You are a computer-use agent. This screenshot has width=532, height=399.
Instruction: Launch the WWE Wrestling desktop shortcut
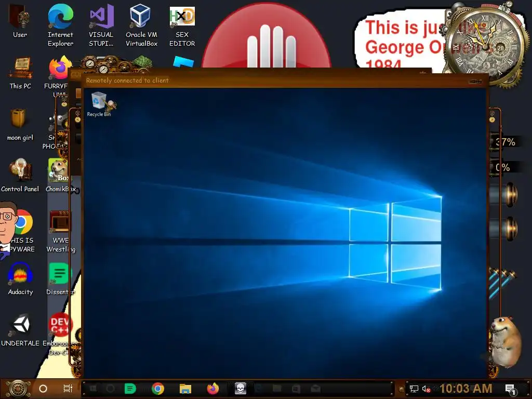(60, 231)
